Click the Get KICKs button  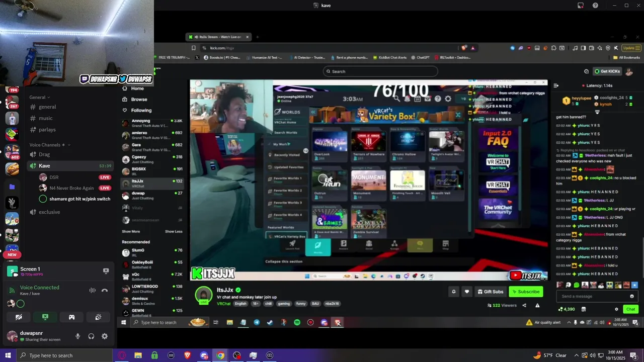tap(607, 71)
